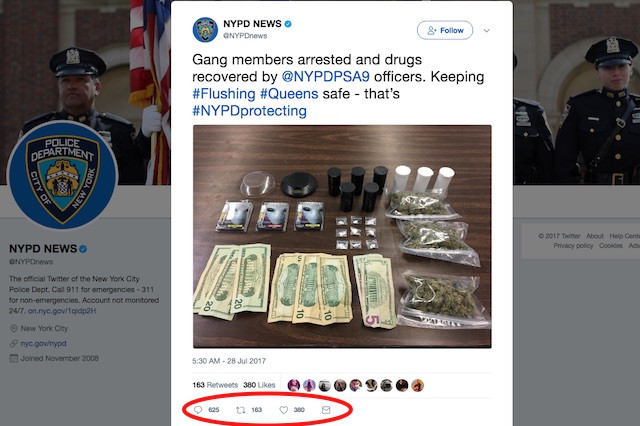
Task: Open the #NYPDprotecting hashtag
Action: pyautogui.click(x=249, y=111)
